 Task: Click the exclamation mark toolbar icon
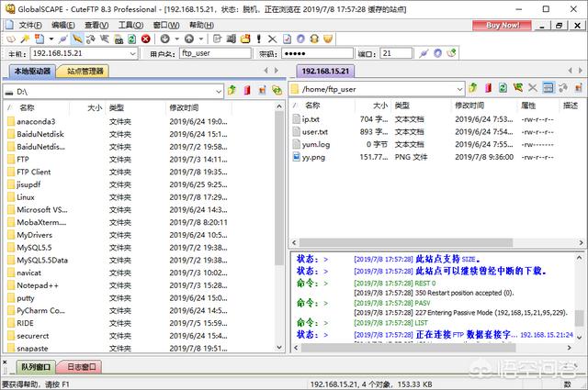259,39
